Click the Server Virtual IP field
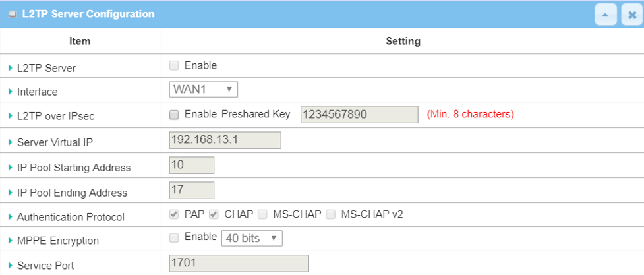644x275 pixels. point(225,140)
